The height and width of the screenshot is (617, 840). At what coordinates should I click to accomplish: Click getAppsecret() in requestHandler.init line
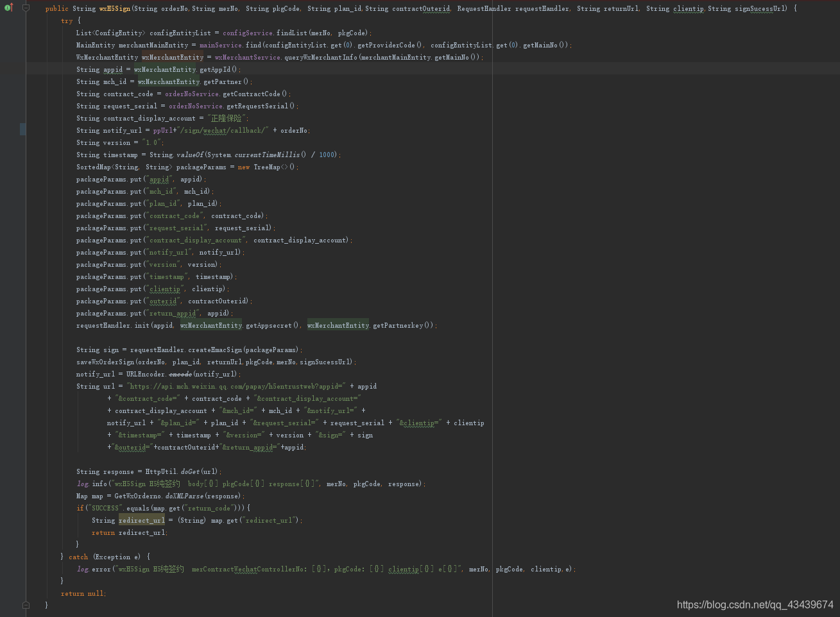coord(273,325)
